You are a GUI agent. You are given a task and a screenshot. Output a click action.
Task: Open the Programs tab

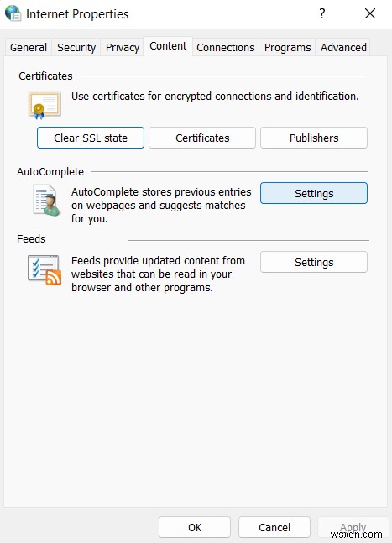click(287, 47)
